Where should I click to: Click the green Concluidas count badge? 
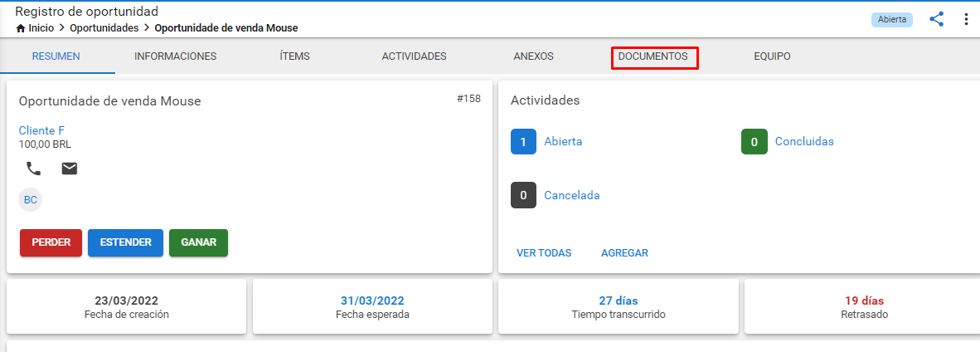coord(754,142)
